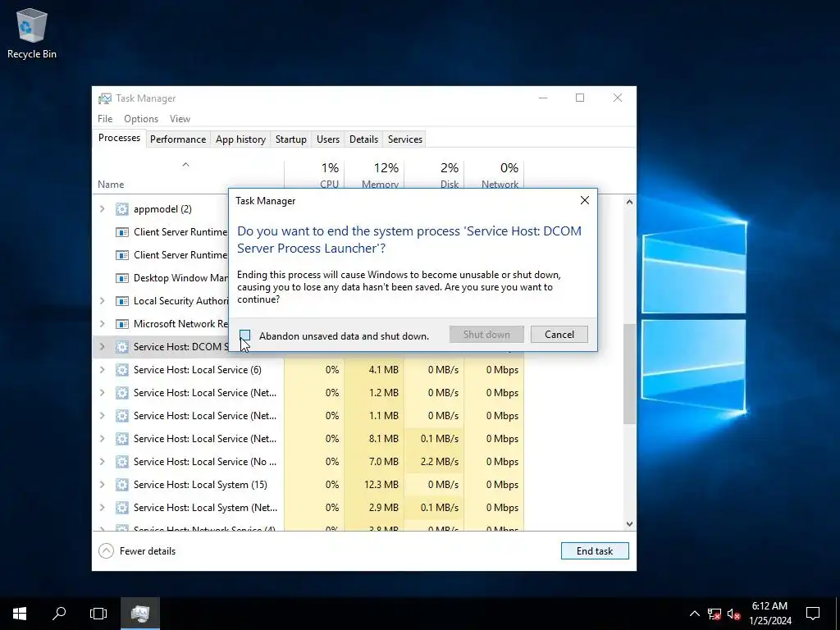Switch to the Services tab
This screenshot has width=840, height=630.
point(405,139)
